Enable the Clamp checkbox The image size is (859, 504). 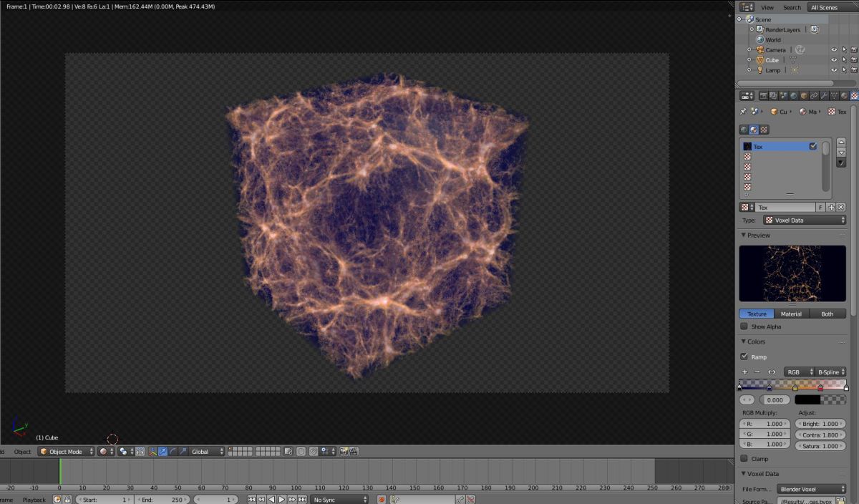744,459
